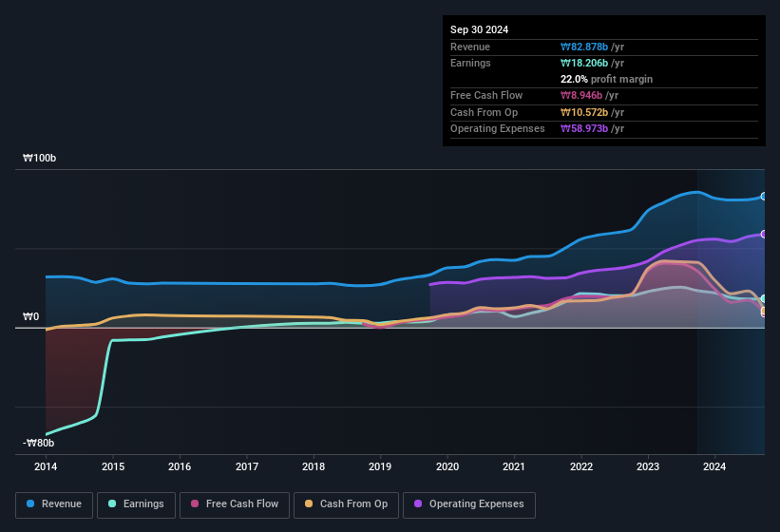Toggle Operating Expenses legend series

[x=468, y=504]
